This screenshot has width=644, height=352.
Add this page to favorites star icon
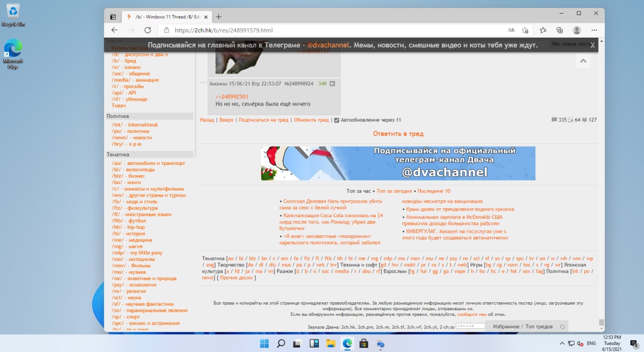(525, 30)
